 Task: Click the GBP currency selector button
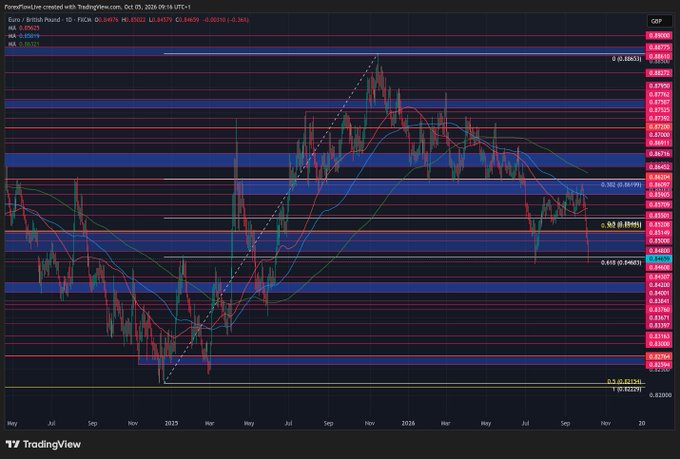pyautogui.click(x=659, y=21)
